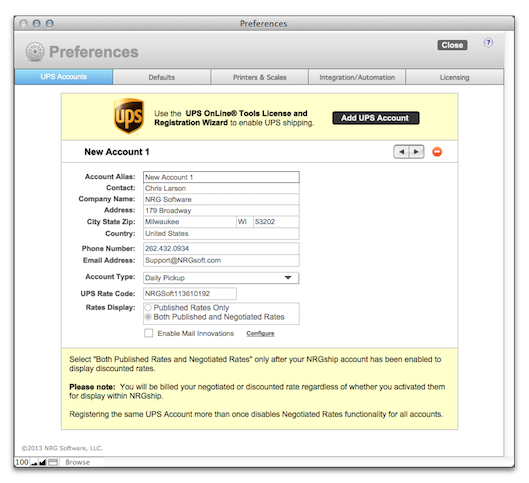This screenshot has height=483, width=529.
Task: Click the zoom in icon in status bar
Action: click(42, 462)
